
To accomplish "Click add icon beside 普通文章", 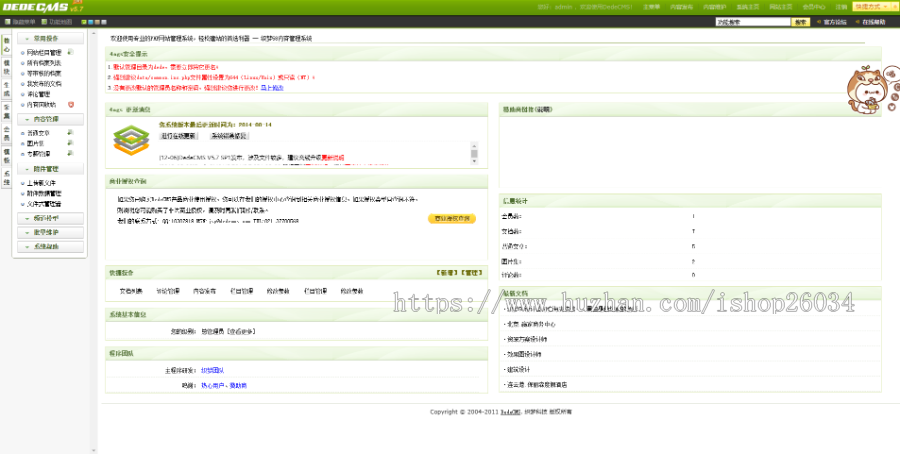I will 70,133.
